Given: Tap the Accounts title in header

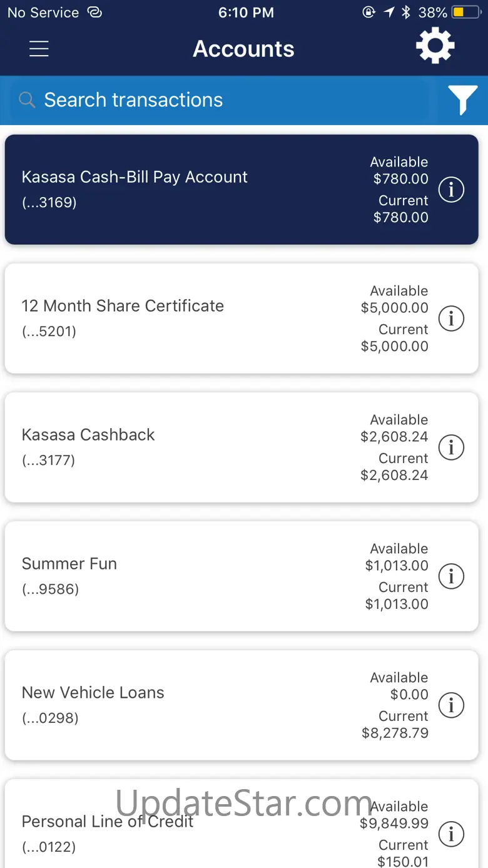Looking at the screenshot, I should (243, 49).
